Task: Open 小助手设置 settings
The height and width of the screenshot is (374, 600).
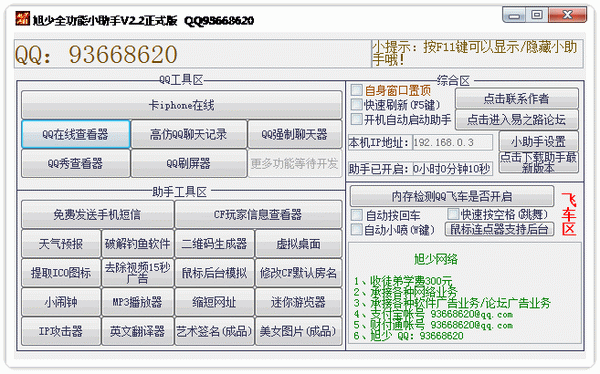Action: pyautogui.click(x=538, y=142)
